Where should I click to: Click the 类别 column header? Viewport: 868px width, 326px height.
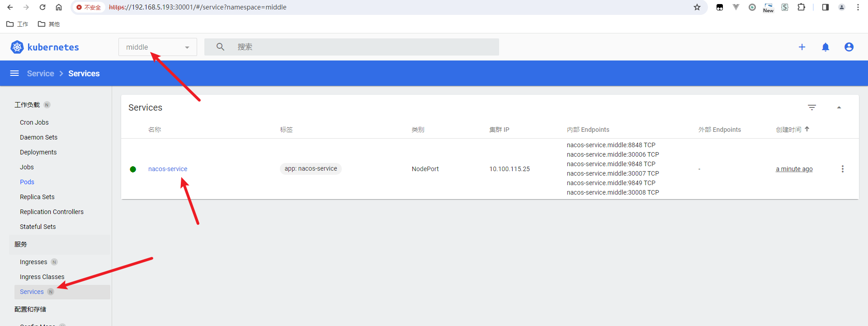[418, 130]
